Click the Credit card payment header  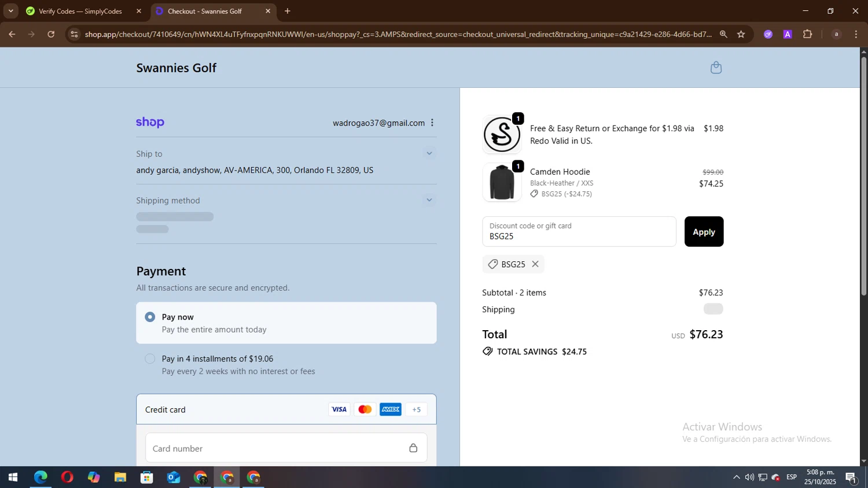click(x=286, y=409)
